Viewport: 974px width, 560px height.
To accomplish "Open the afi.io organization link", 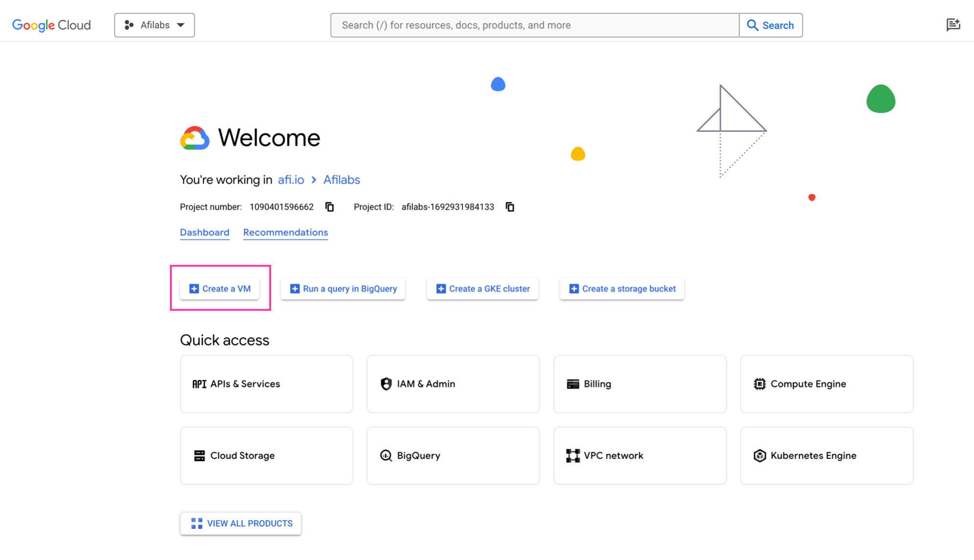I will pyautogui.click(x=290, y=180).
